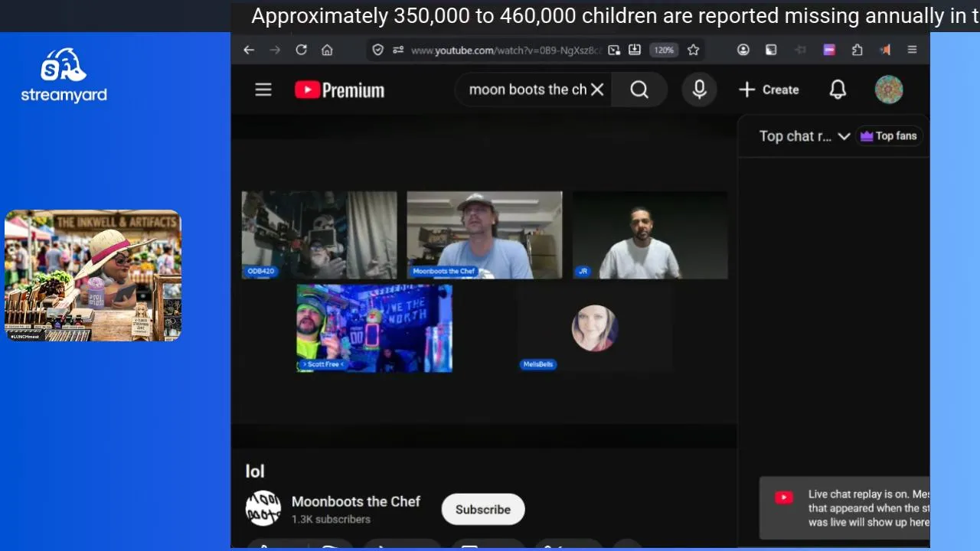
Task: Clear the YouTube search with the X
Action: click(597, 90)
